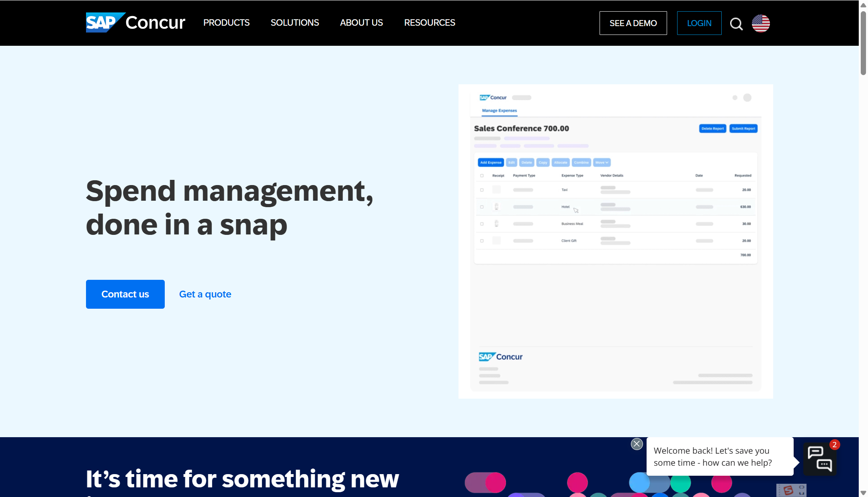
Task: Open the PRODUCTS navigation menu
Action: click(226, 22)
